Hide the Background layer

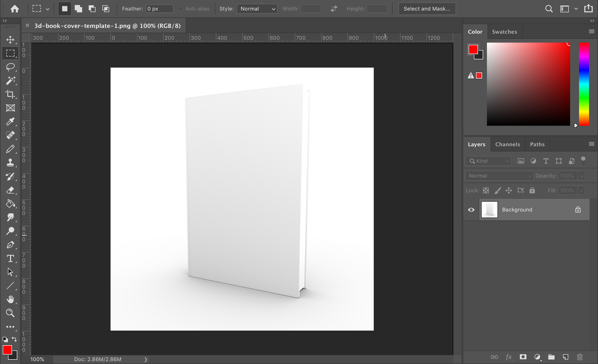tap(471, 210)
